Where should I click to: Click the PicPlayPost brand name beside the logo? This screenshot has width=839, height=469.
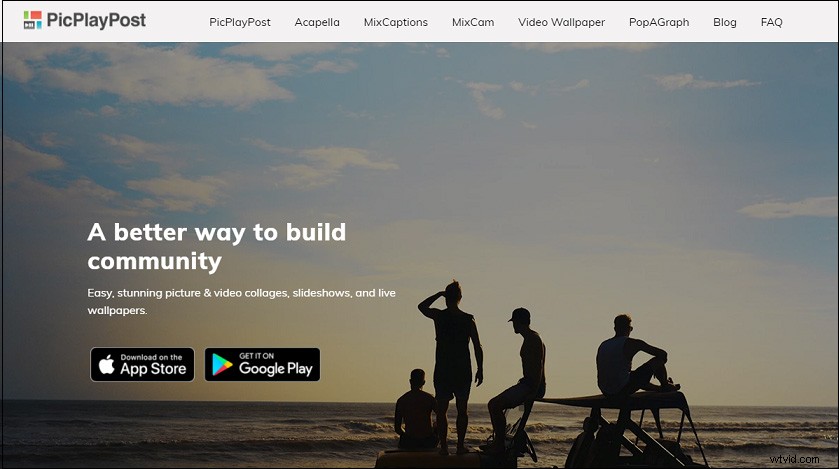coord(96,20)
